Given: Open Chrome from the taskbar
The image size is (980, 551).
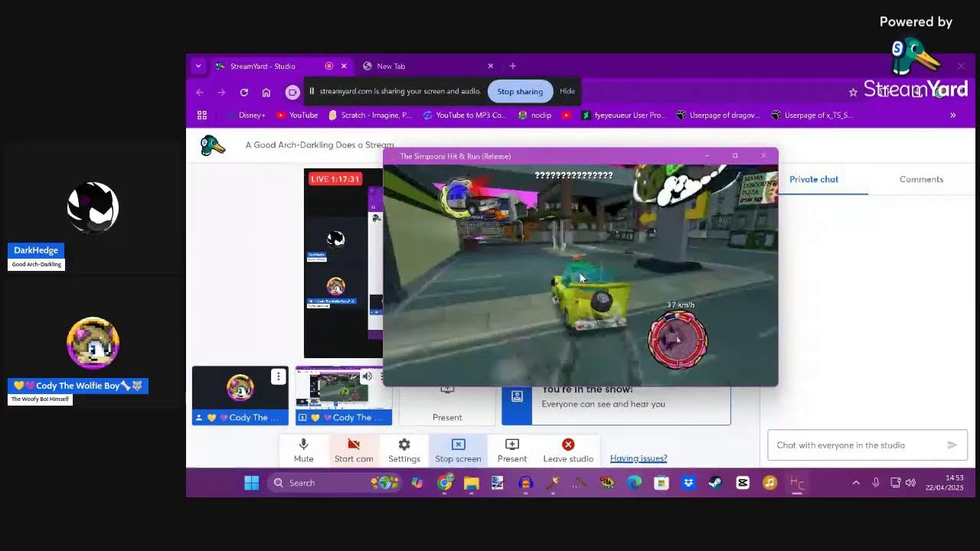Looking at the screenshot, I should 445,483.
